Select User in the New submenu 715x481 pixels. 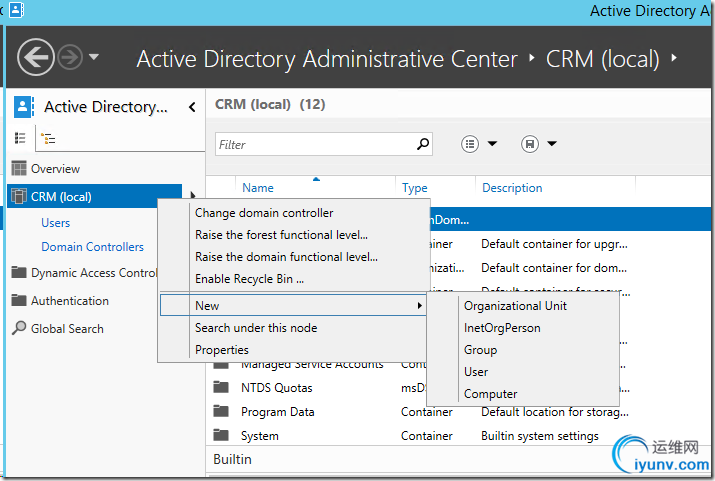(476, 372)
